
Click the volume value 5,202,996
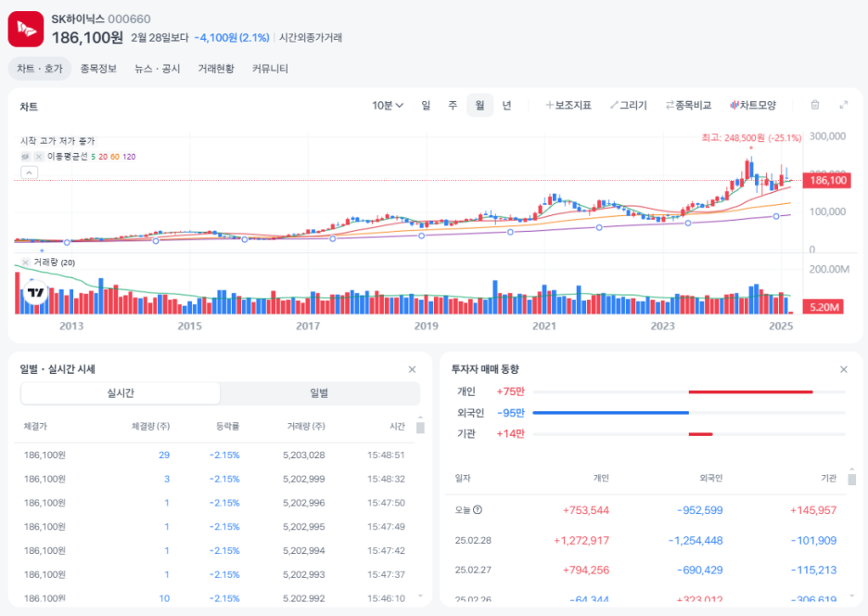(304, 503)
